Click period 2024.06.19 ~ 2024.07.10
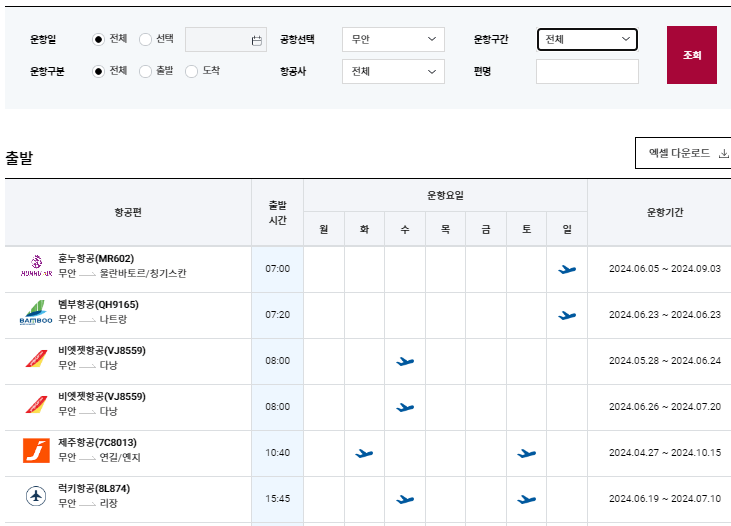 (665, 499)
